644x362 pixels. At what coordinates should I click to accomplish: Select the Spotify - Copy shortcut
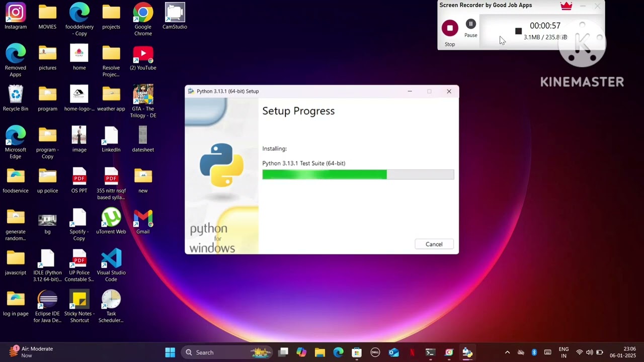point(79,224)
